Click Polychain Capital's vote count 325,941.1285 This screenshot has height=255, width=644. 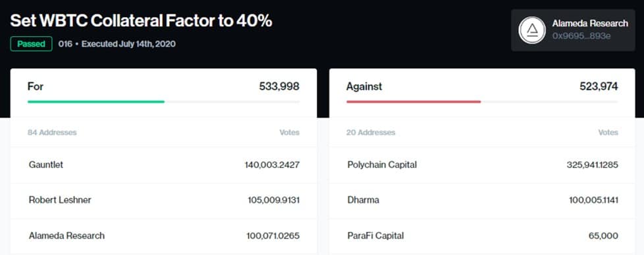point(592,165)
